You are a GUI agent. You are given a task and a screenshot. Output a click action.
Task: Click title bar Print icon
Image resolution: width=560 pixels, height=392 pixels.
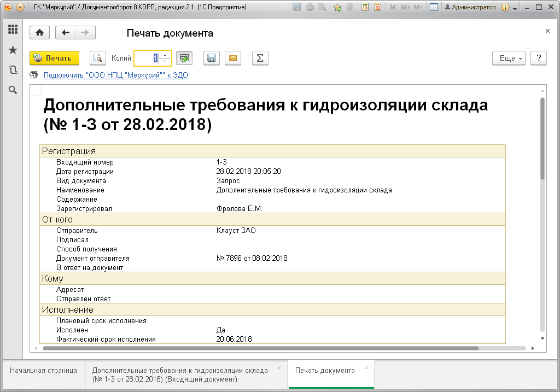tap(310, 7)
